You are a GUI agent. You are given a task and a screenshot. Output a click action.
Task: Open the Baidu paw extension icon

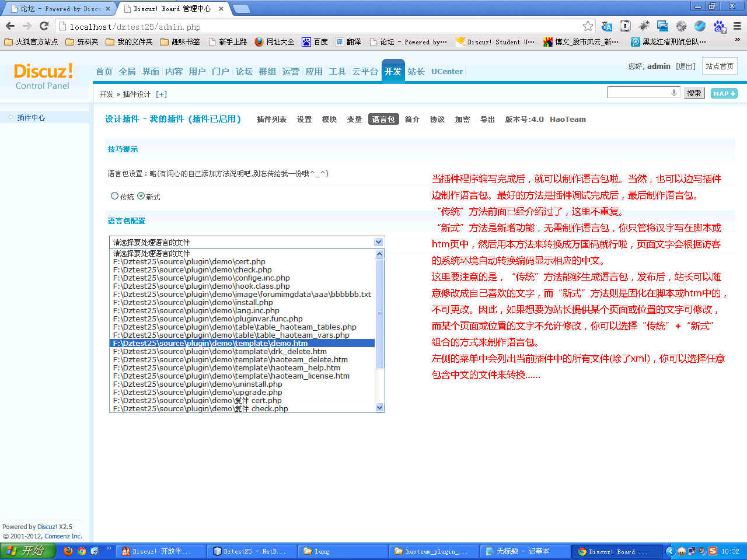[x=719, y=26]
